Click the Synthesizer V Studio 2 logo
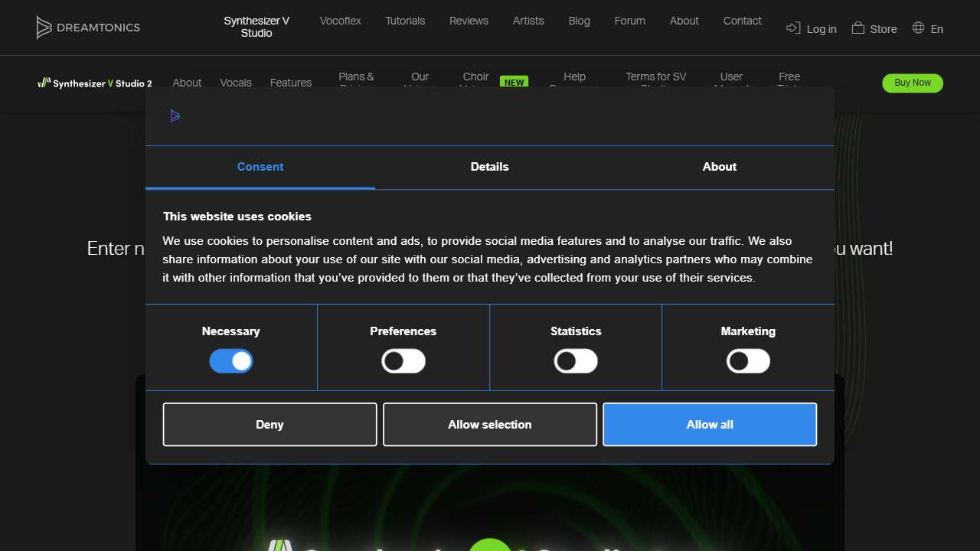Screen dimensions: 980x551 click(x=95, y=83)
